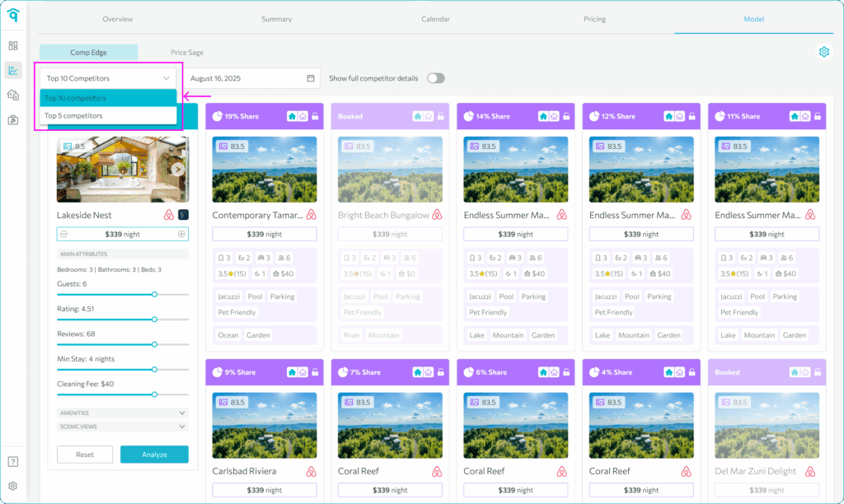Click the calendar icon in date field
Viewport: 844px width, 504px height.
coord(311,78)
